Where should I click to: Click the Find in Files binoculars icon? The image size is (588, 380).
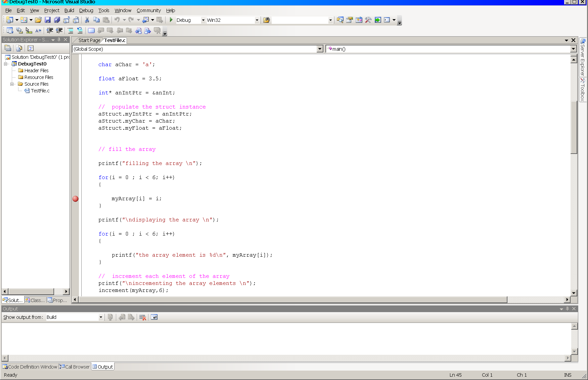coord(266,20)
